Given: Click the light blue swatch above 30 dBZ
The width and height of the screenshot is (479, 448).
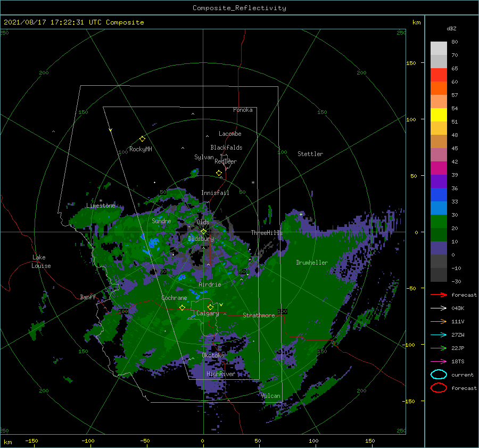Looking at the screenshot, I should [439, 208].
